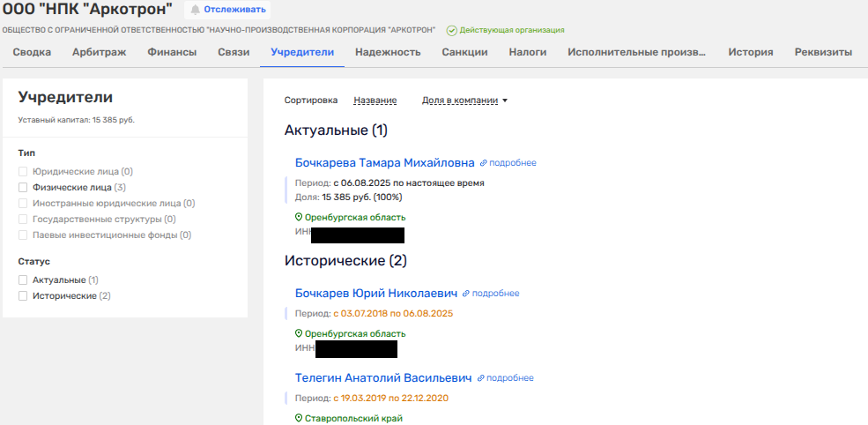Expand the truncated Исполнительные произв... tab
The width and height of the screenshot is (868, 425).
point(636,52)
